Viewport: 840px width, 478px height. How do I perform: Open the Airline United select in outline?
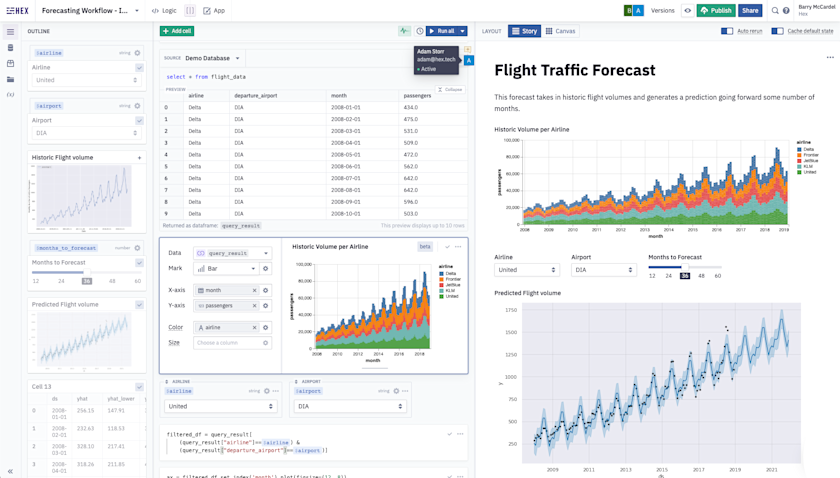point(86,80)
